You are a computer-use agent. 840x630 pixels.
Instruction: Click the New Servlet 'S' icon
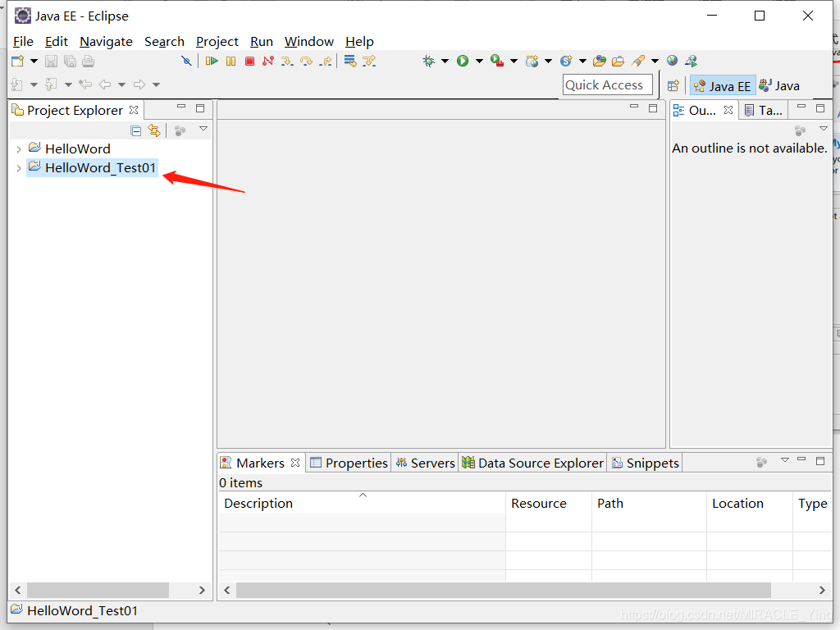click(x=566, y=61)
